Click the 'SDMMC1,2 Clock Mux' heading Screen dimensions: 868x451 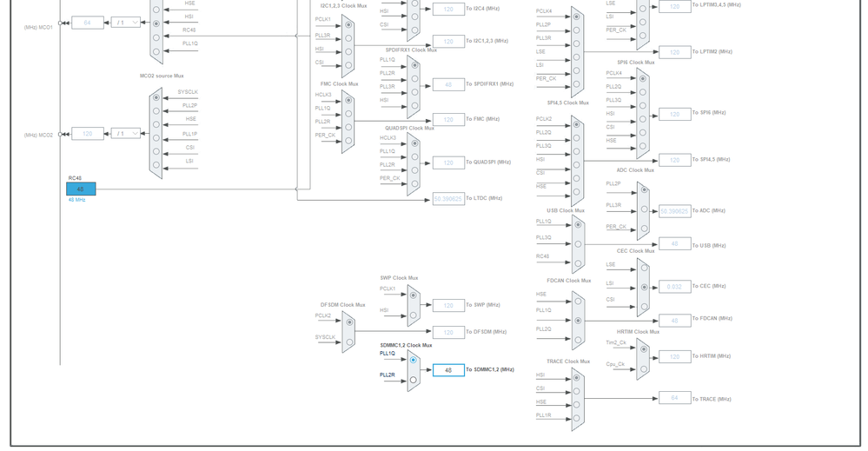click(406, 345)
